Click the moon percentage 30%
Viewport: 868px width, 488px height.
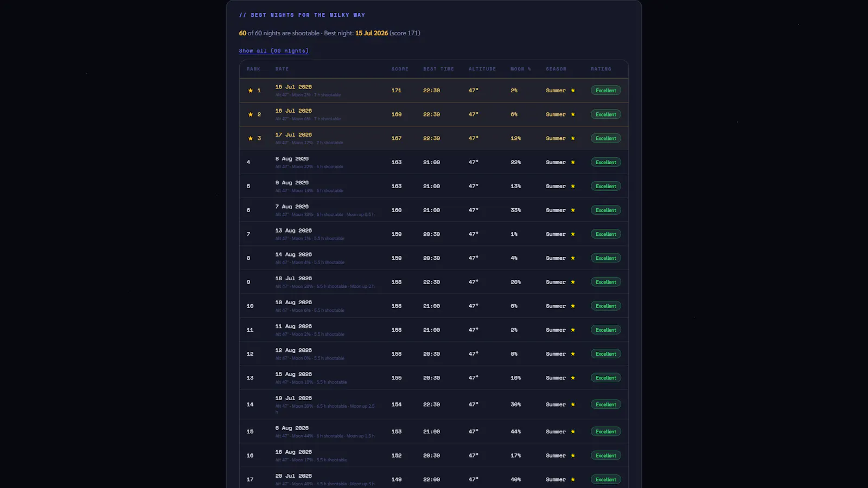click(515, 404)
